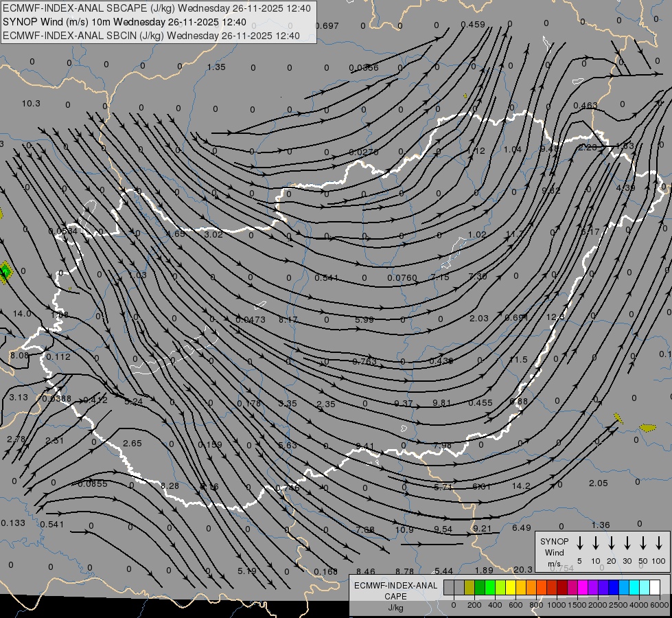Click the map value 14.2
The width and height of the screenshot is (672, 618).
click(521, 486)
